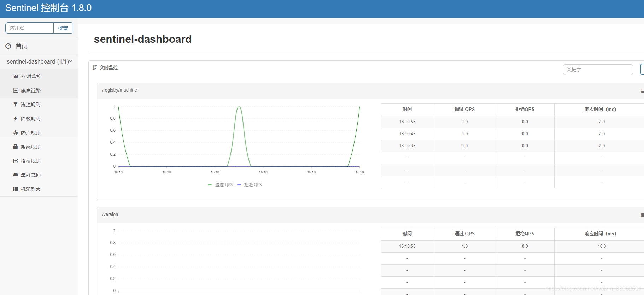The width and height of the screenshot is (644, 295).
Task: Open 簇点链路 from the sidebar
Action: 30,90
